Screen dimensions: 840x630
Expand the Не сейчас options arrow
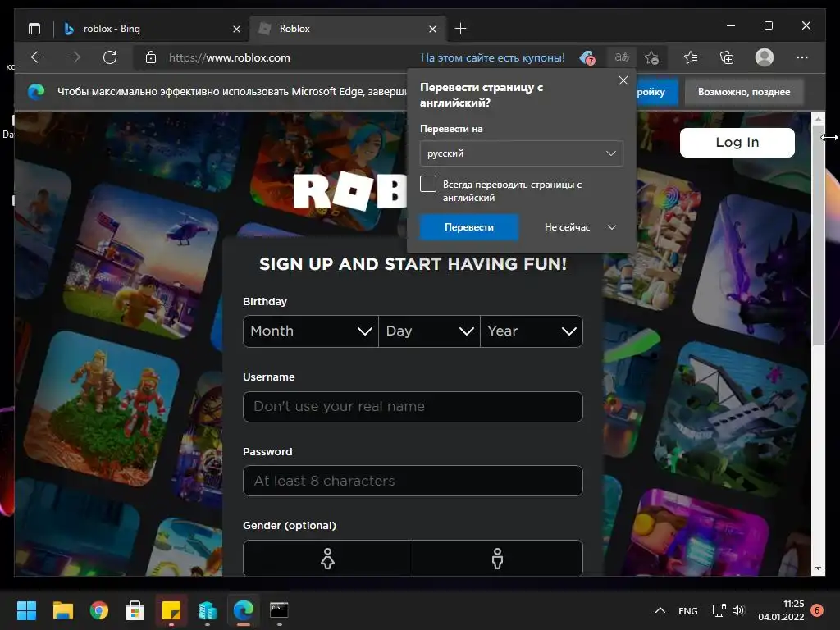tap(612, 227)
